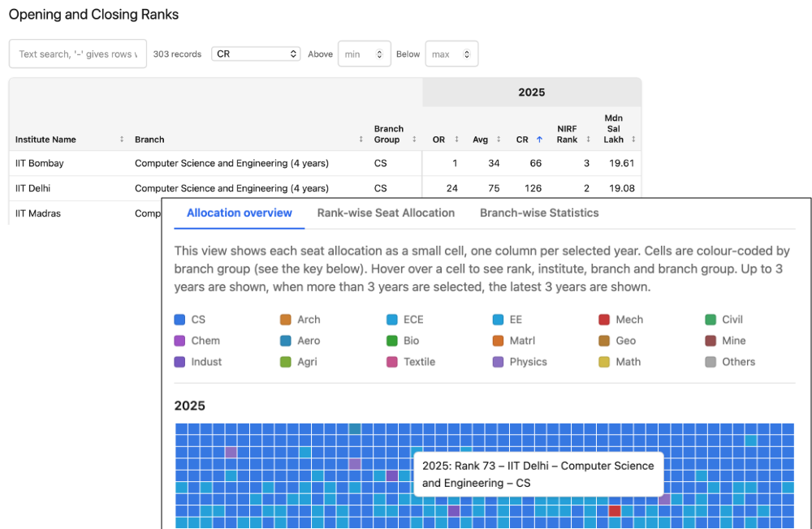Open the Branch-wise Statistics tab
Viewport: 812px width, 529px height.
539,213
